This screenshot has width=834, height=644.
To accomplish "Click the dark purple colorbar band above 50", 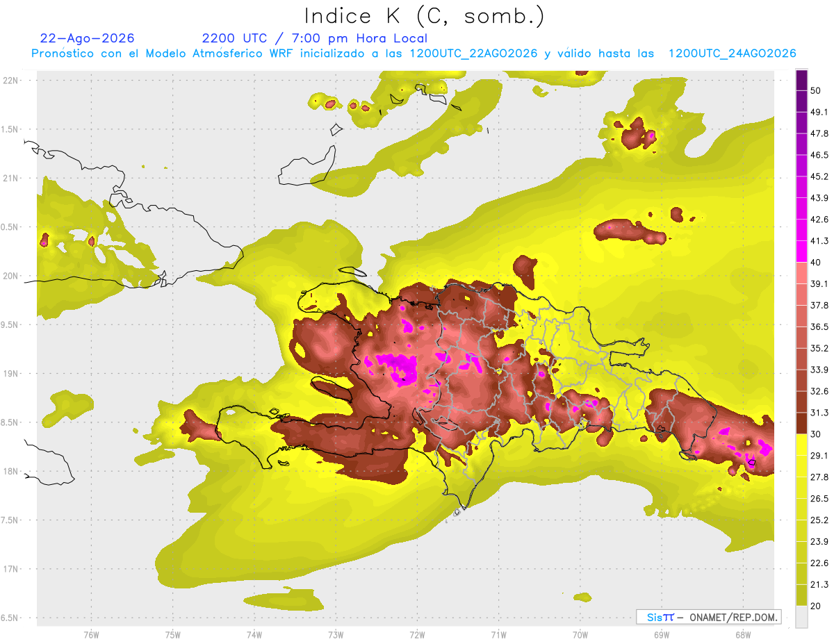I will coord(801,80).
